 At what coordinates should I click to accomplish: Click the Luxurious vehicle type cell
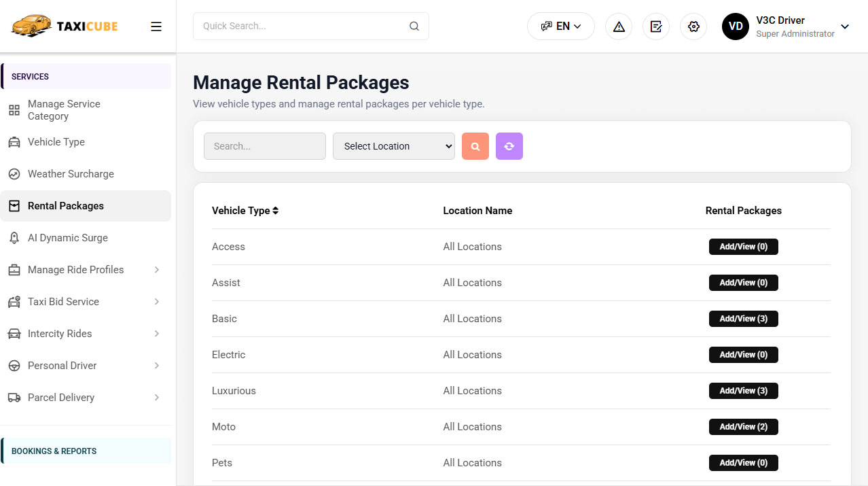click(234, 391)
